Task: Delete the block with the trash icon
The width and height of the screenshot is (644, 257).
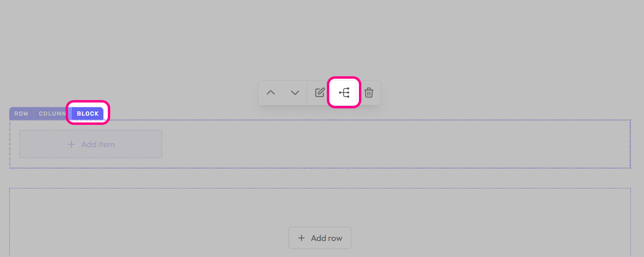Action: [369, 93]
